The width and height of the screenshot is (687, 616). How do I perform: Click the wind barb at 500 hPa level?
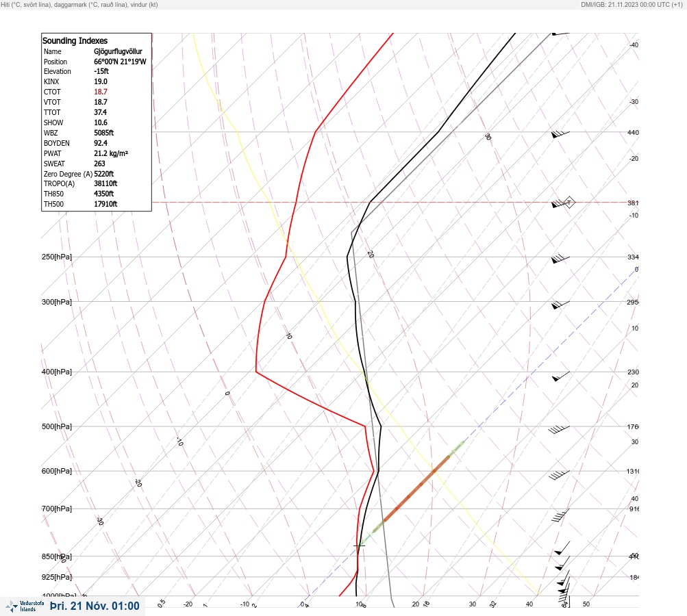[559, 430]
